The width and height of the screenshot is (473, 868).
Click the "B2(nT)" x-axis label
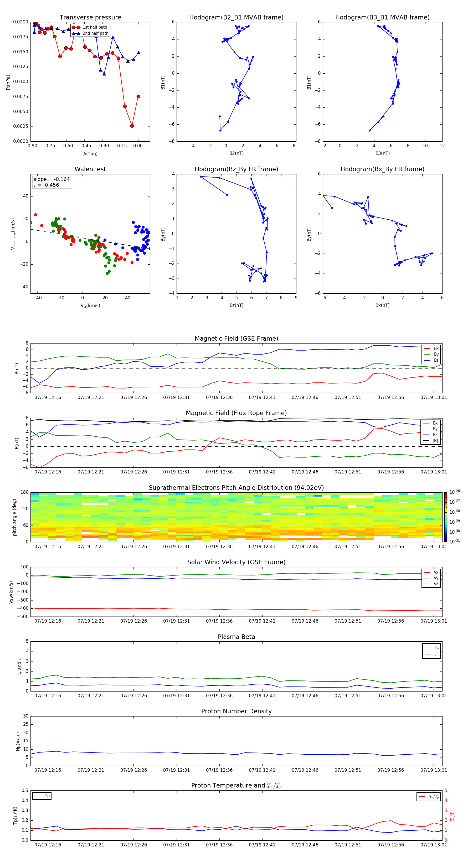tap(236, 153)
